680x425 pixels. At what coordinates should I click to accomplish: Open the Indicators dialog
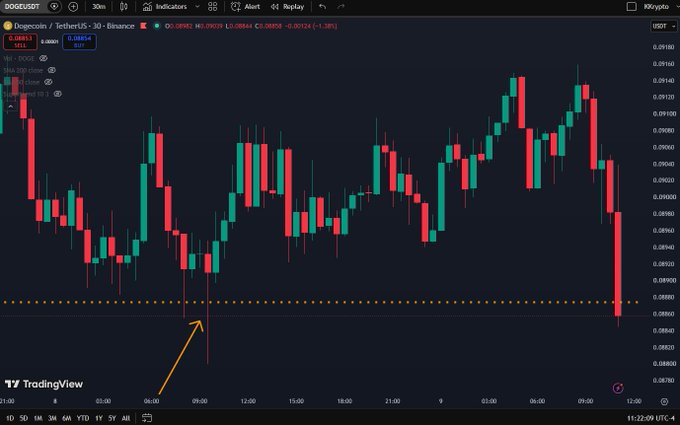tap(165, 7)
